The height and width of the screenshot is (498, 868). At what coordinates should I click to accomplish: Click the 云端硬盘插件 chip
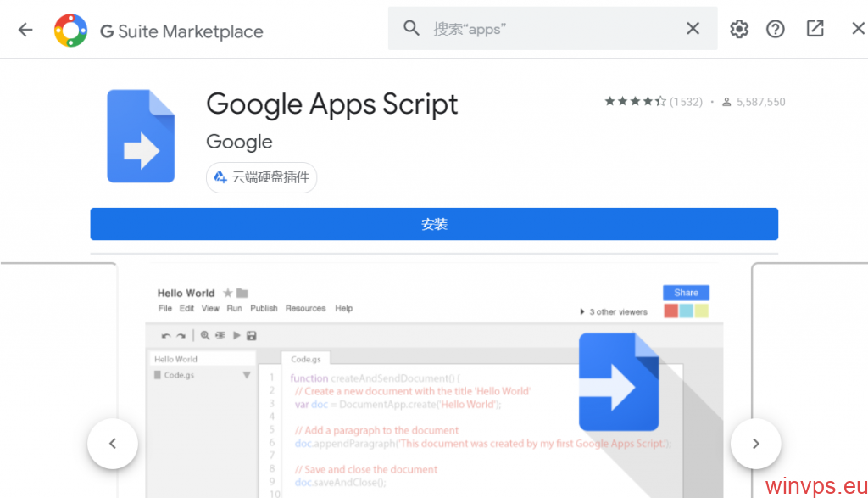(262, 177)
